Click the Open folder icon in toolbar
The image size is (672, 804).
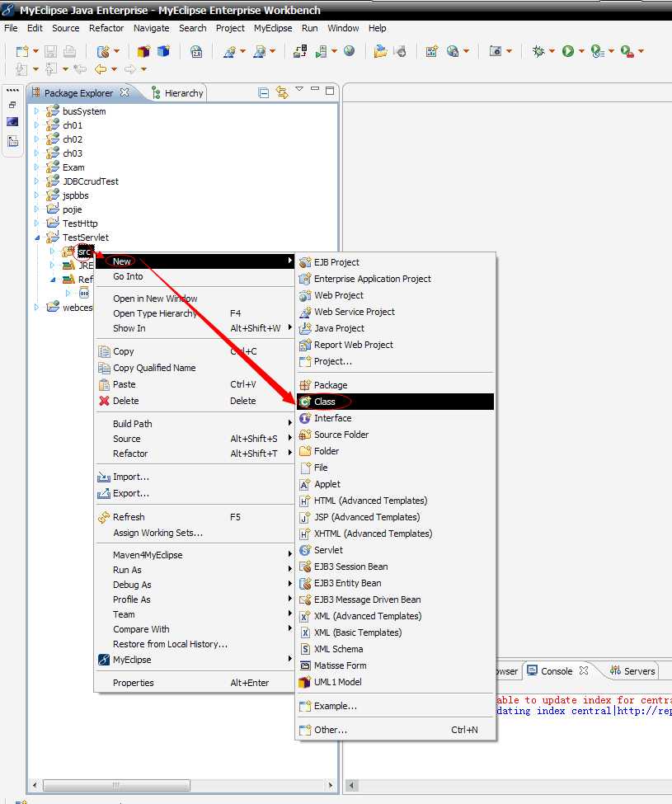(380, 51)
